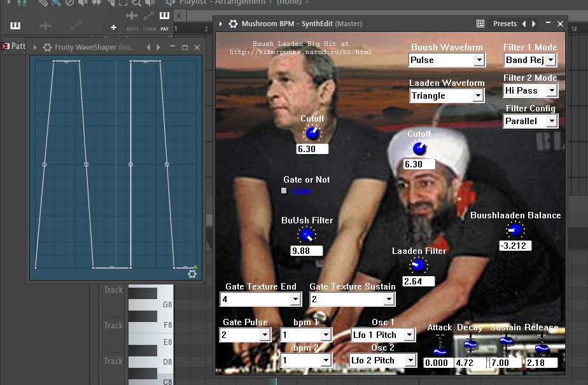Go to next preset in Fruity WaveShaper
588x385 pixels.
pos(158,47)
